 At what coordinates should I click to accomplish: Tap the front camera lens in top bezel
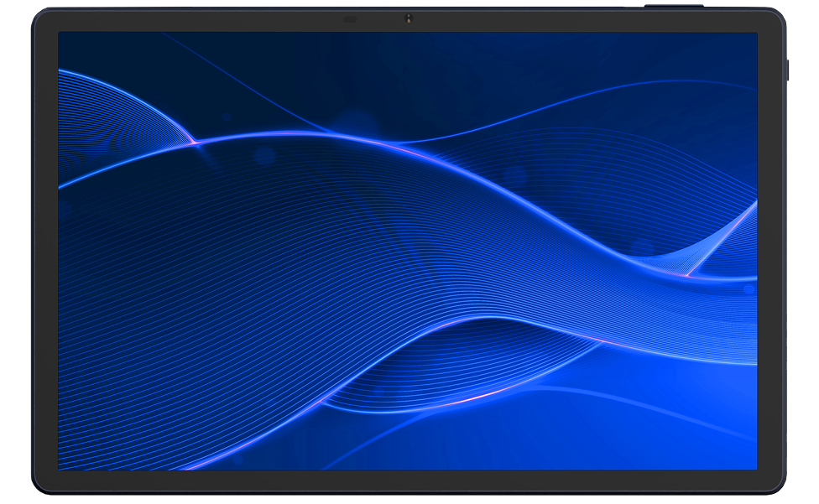[x=409, y=18]
